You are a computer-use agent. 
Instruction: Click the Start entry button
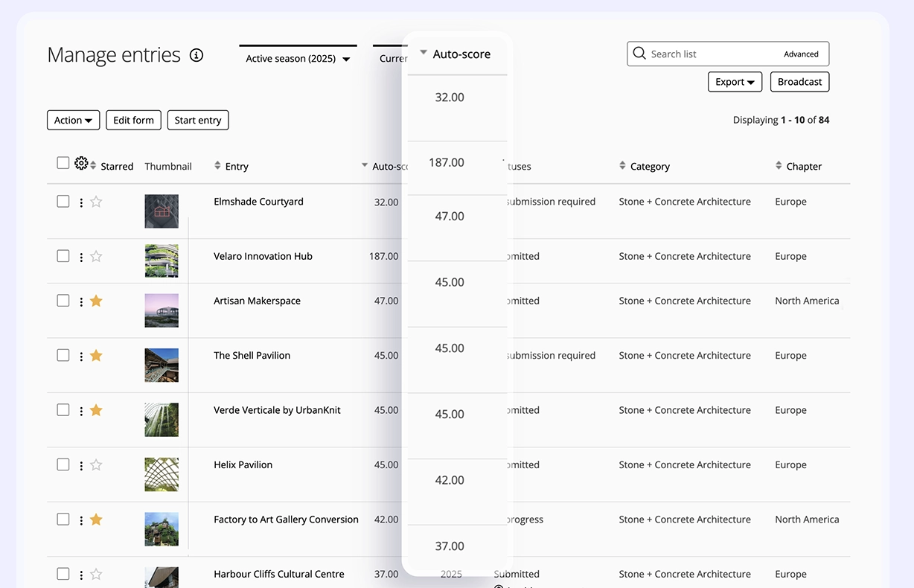tap(198, 120)
